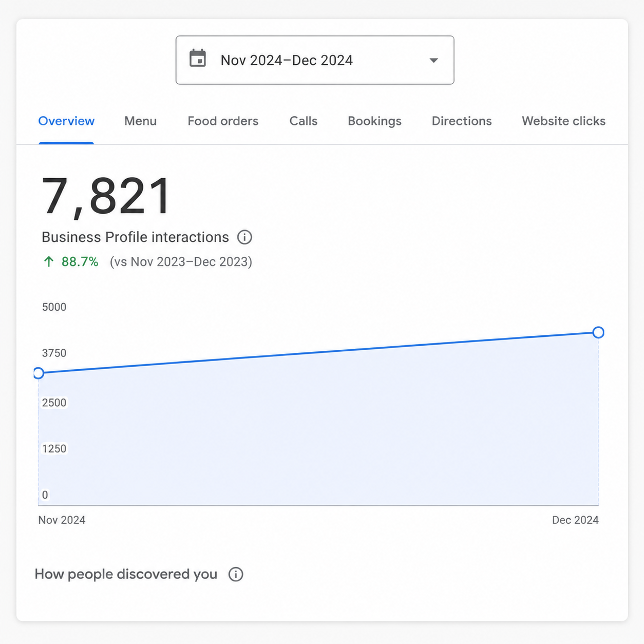Image resolution: width=644 pixels, height=644 pixels.
Task: Click the 2500 y-axis label
Action: pos(54,403)
